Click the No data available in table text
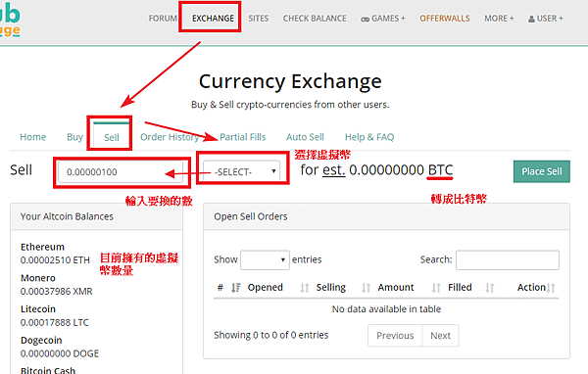 pyautogui.click(x=386, y=309)
